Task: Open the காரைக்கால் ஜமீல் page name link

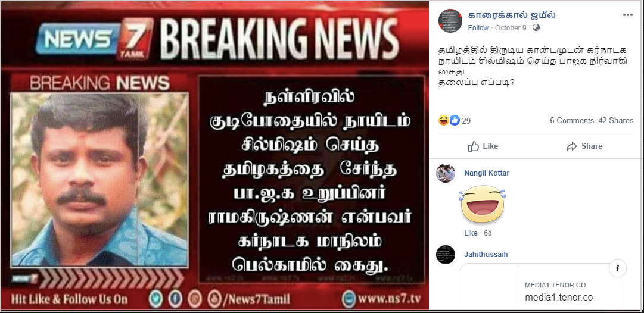Action: (x=512, y=15)
